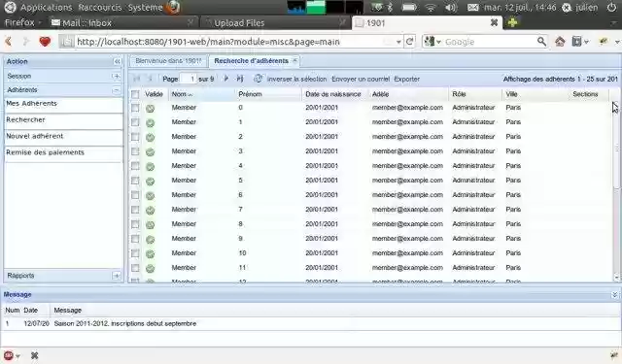Check the row for Member 5
The height and width of the screenshot is (364, 622).
pos(135,181)
